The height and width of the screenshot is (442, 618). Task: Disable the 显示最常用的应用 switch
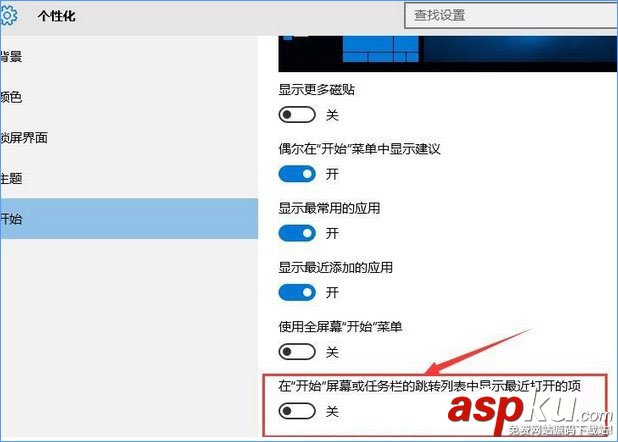pyautogui.click(x=297, y=233)
